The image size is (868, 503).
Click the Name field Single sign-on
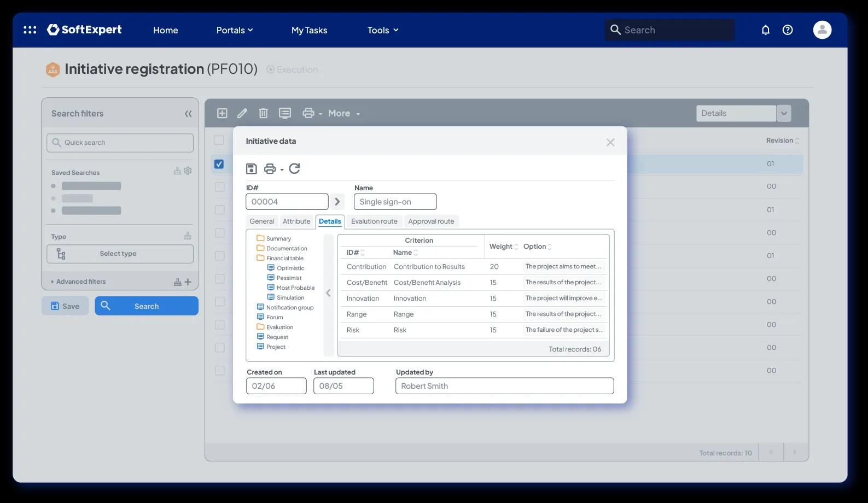click(x=395, y=202)
